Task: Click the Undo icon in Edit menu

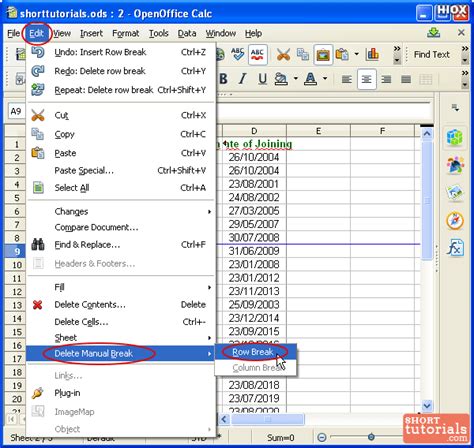Action: [x=38, y=52]
